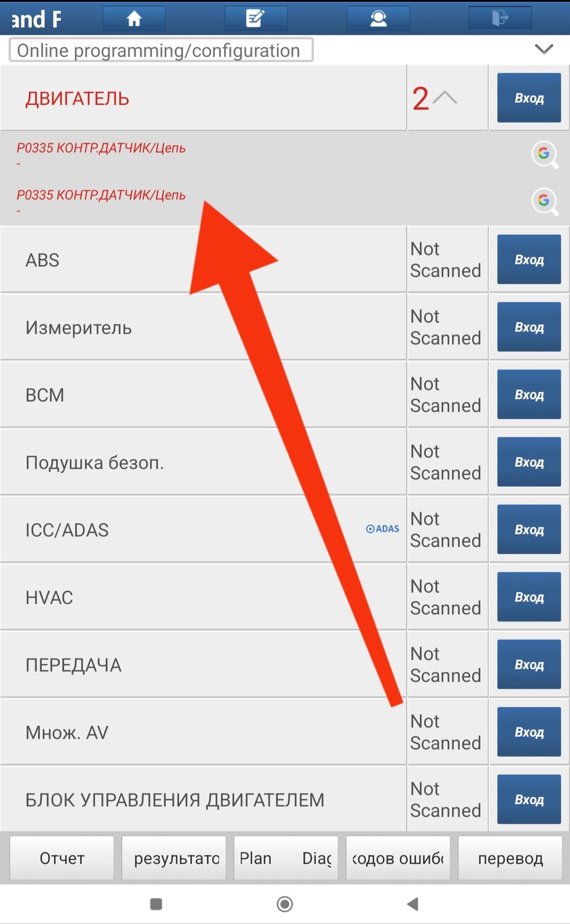Enter the HVAC system with Вход
Image resolution: width=570 pixels, height=924 pixels.
coord(529,597)
